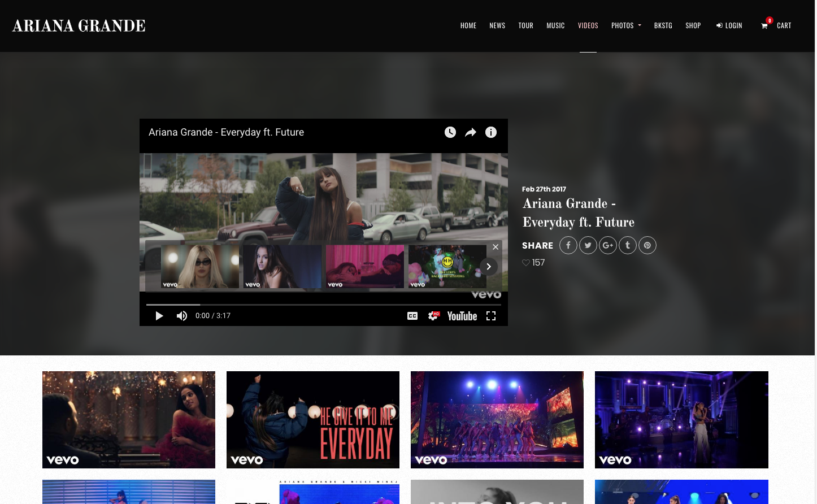Play the Everyday video
Screen dimensions: 817x504
click(159, 316)
